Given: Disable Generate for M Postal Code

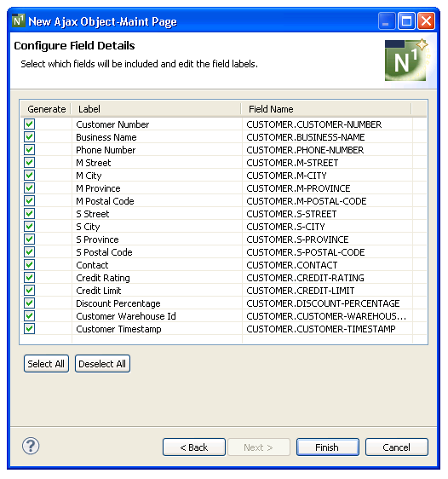Looking at the screenshot, I should (x=30, y=201).
